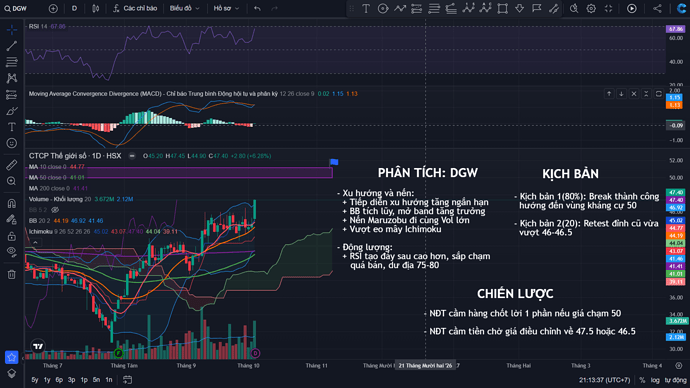Select the zoom in tool
The height and width of the screenshot is (388, 690).
pyautogui.click(x=12, y=181)
